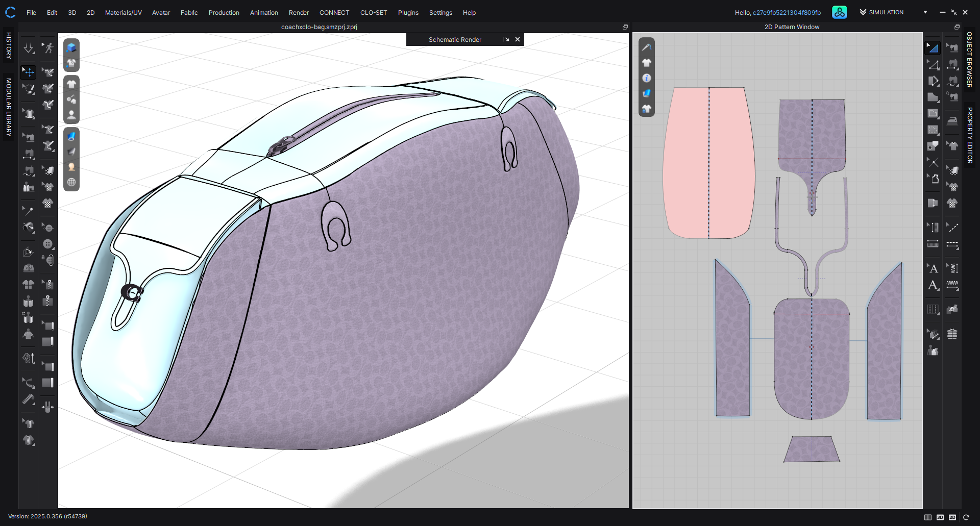The height and width of the screenshot is (526, 980).
Task: Select the pink pattern piece in 2D window
Action: tap(730, 163)
